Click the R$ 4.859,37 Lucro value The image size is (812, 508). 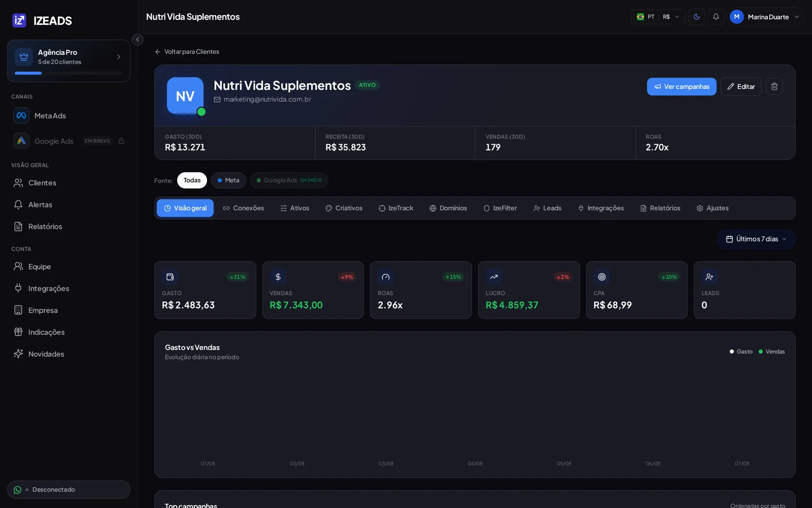click(x=512, y=305)
